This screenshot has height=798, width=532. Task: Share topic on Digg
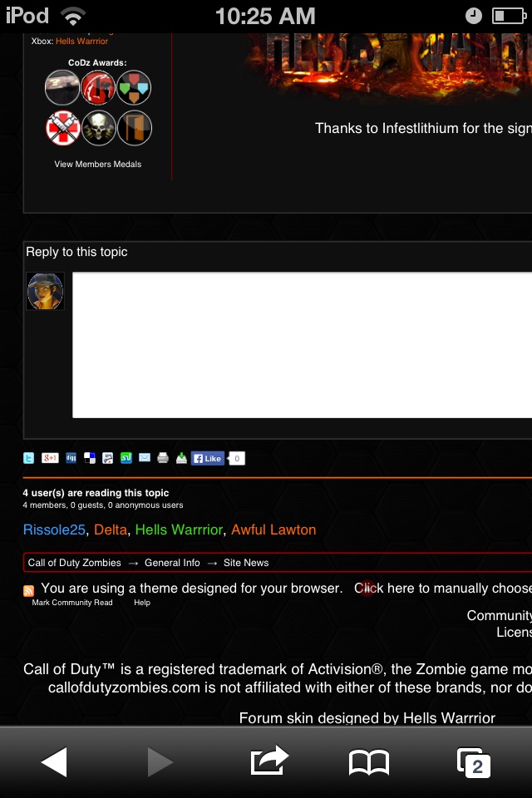click(71, 458)
